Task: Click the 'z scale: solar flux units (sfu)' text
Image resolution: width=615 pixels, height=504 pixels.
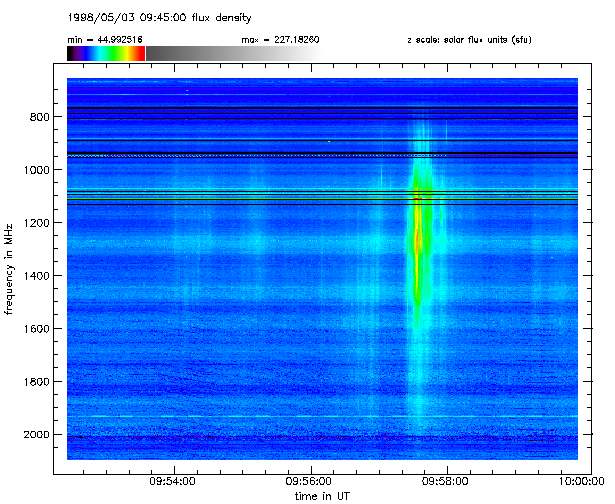Action: tap(469, 40)
